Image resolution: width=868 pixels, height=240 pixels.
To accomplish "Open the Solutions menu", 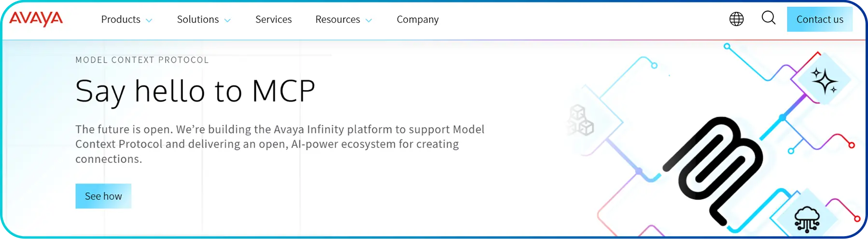I will [198, 19].
